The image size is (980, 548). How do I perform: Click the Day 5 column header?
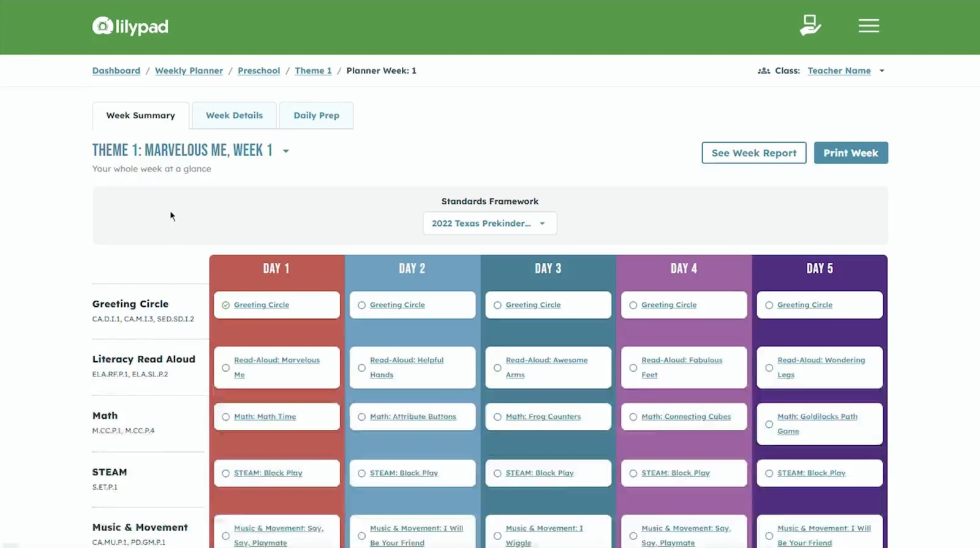coord(820,269)
